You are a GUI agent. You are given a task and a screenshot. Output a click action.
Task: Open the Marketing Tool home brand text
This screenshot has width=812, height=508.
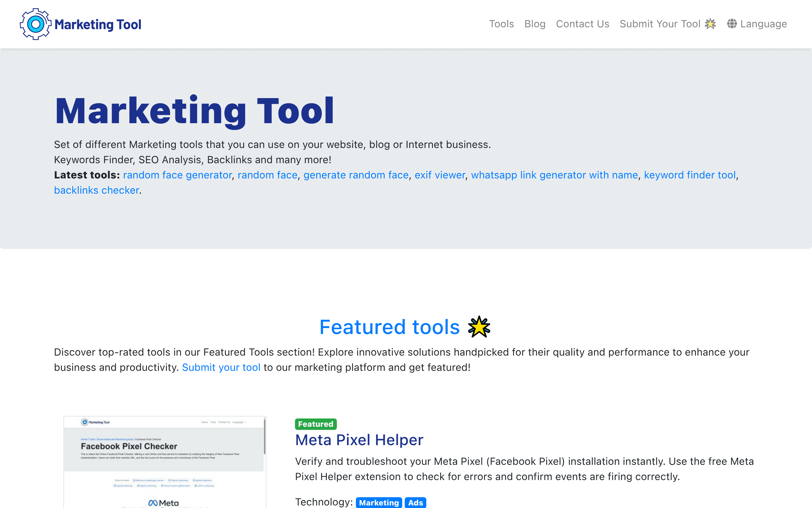[98, 24]
